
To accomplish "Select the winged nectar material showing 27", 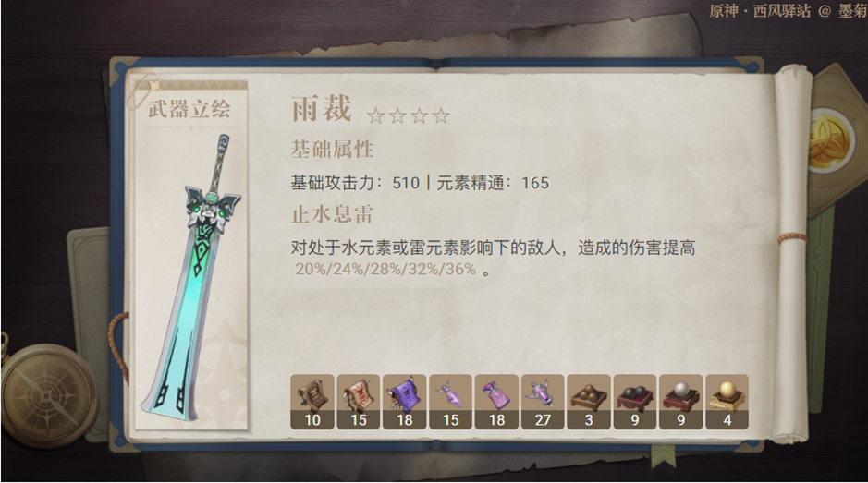I will (543, 402).
